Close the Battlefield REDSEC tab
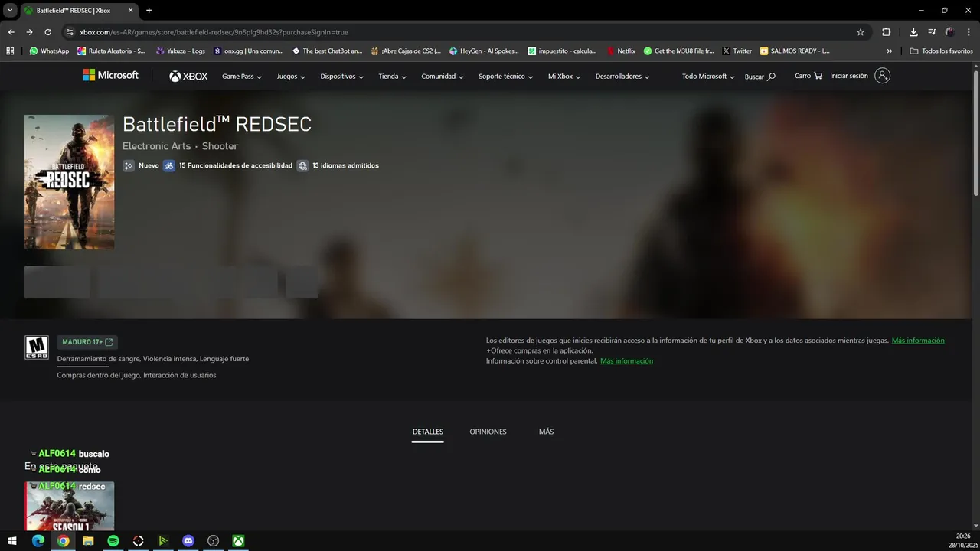The width and height of the screenshot is (980, 551). (x=131, y=11)
